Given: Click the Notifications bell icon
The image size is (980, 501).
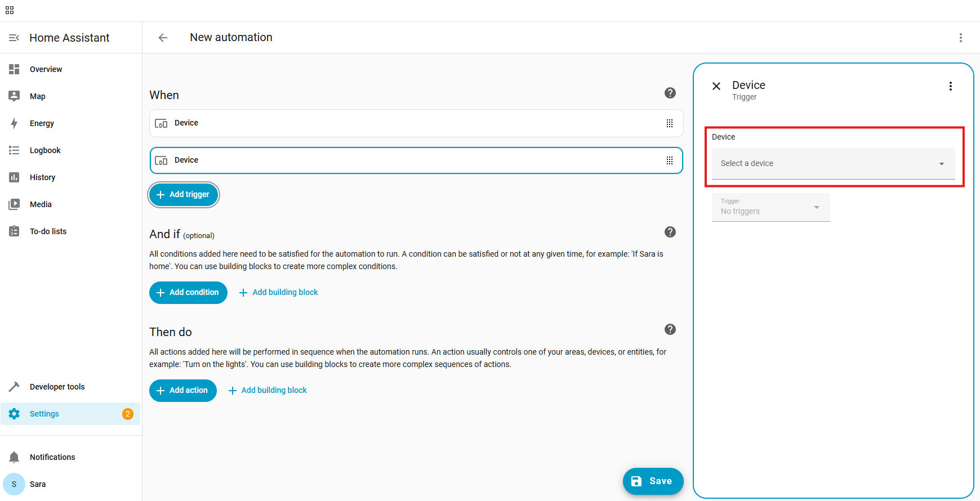Looking at the screenshot, I should coord(14,457).
